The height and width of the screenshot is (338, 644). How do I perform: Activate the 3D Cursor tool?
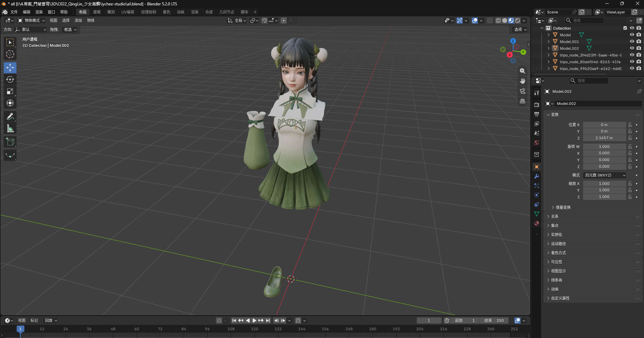point(10,54)
